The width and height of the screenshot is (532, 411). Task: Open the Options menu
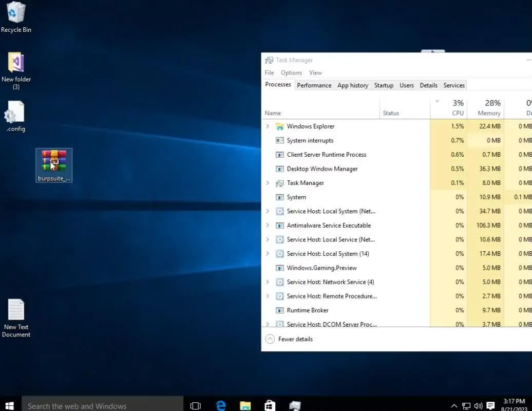[291, 73]
